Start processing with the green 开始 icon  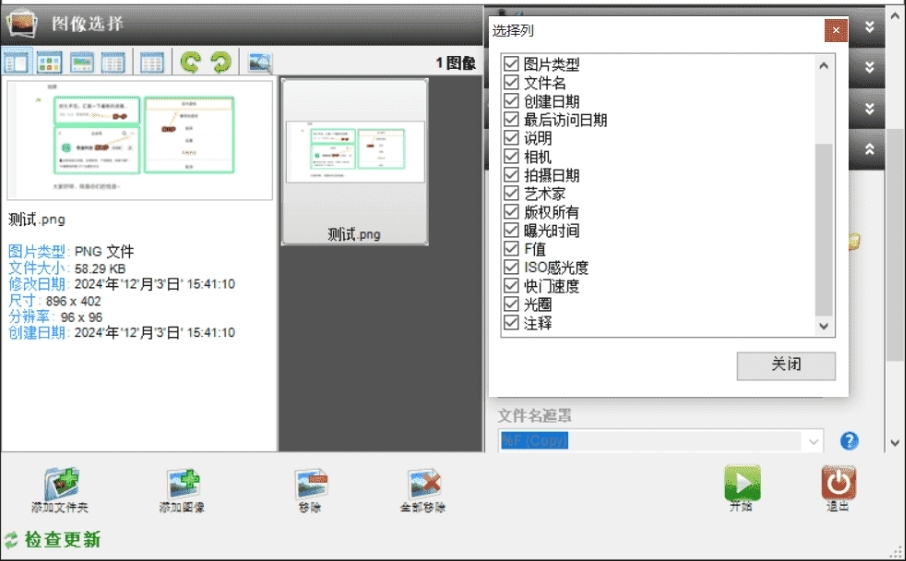click(742, 482)
